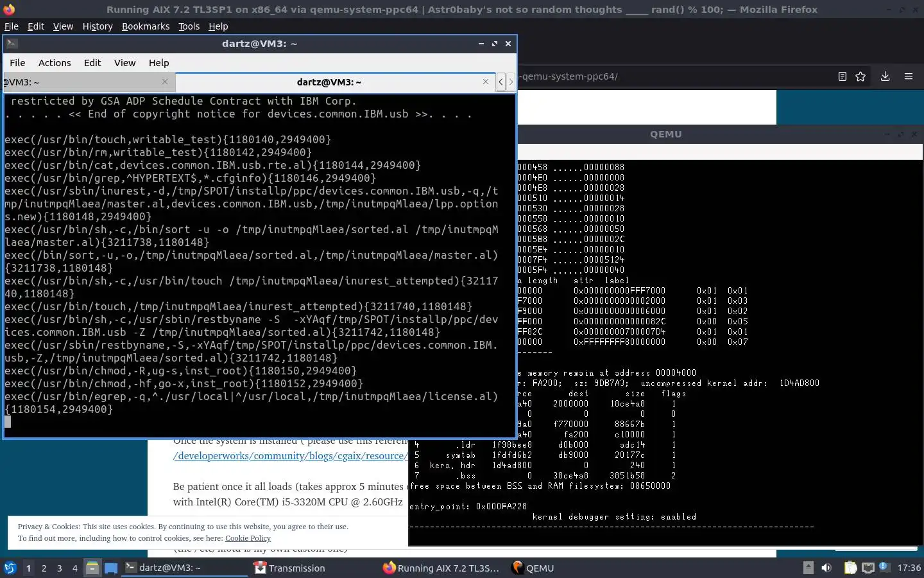Open Firefox History menu

[x=98, y=26]
